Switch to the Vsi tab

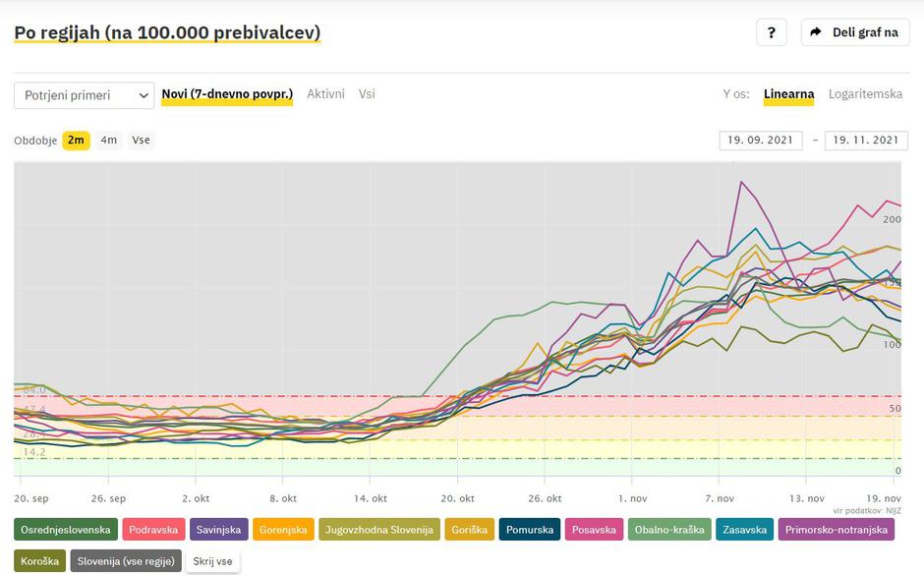(x=367, y=94)
